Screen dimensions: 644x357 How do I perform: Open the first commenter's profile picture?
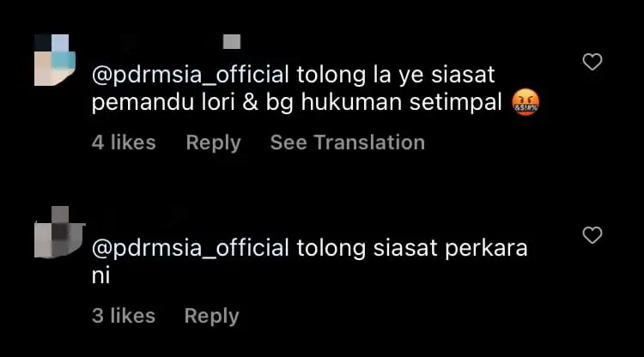55,60
